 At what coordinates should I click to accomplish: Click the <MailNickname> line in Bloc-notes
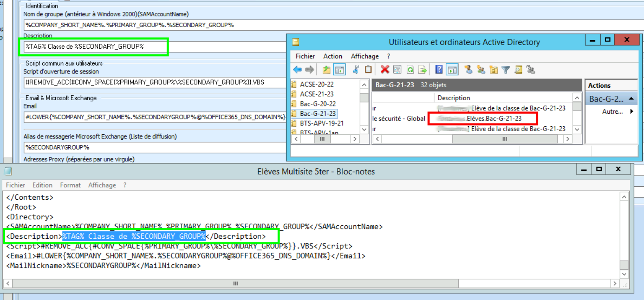point(103,266)
